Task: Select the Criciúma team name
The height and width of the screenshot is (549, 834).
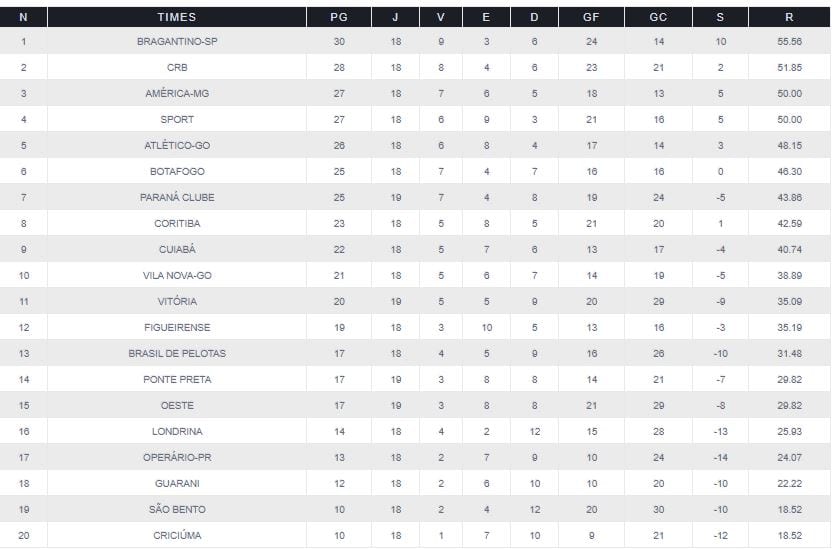Action: [x=177, y=536]
